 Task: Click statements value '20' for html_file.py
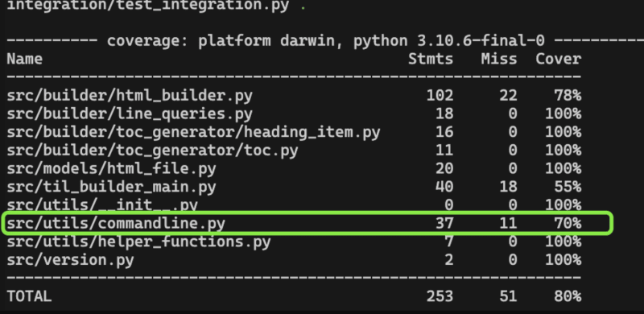pos(444,168)
